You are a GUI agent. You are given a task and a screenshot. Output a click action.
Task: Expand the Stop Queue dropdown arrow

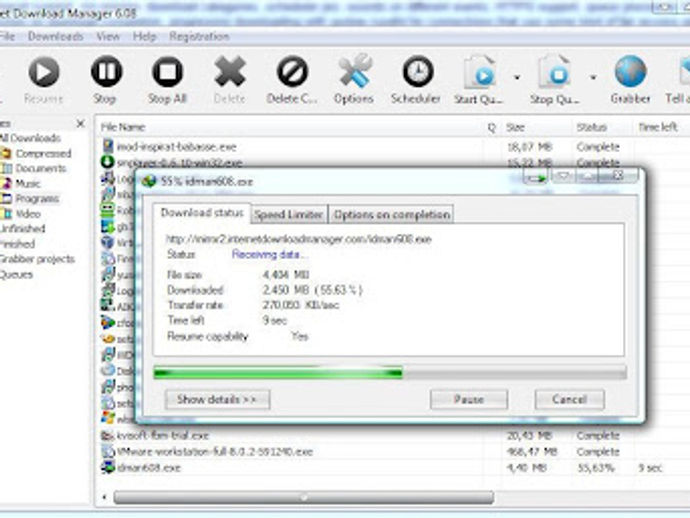pos(593,77)
